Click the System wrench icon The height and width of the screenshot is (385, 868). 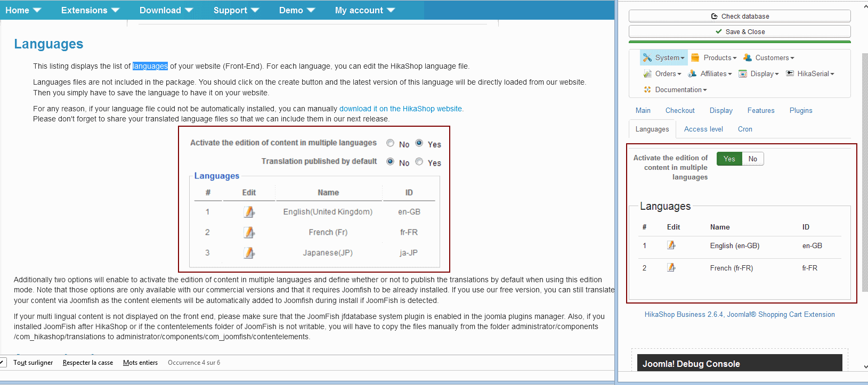coord(647,58)
